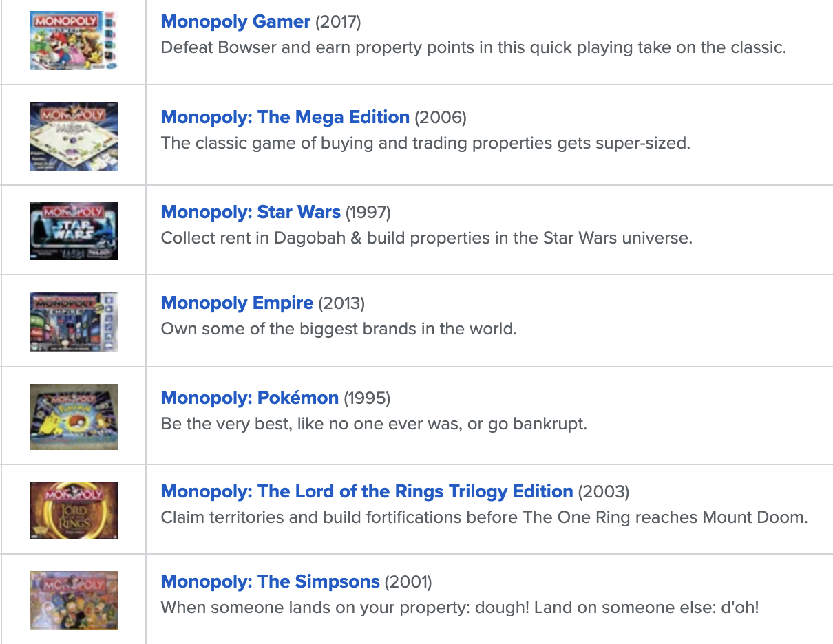Click the Simpsons Monopoly box thumbnail
This screenshot has width=833, height=644.
[74, 601]
